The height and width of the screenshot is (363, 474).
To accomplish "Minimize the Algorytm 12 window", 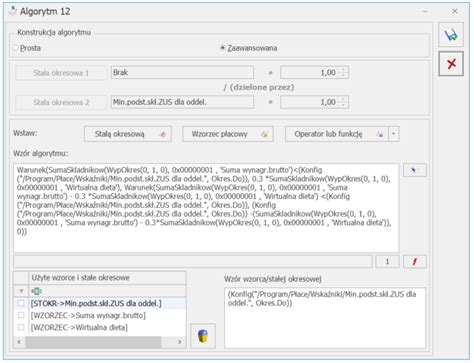I will pos(425,12).
